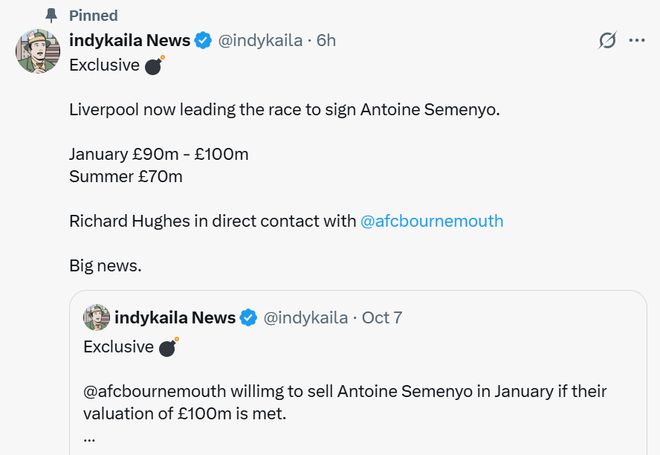Expand the truncated quoted post ellipsis
This screenshot has width=660, height=455.
point(89,437)
